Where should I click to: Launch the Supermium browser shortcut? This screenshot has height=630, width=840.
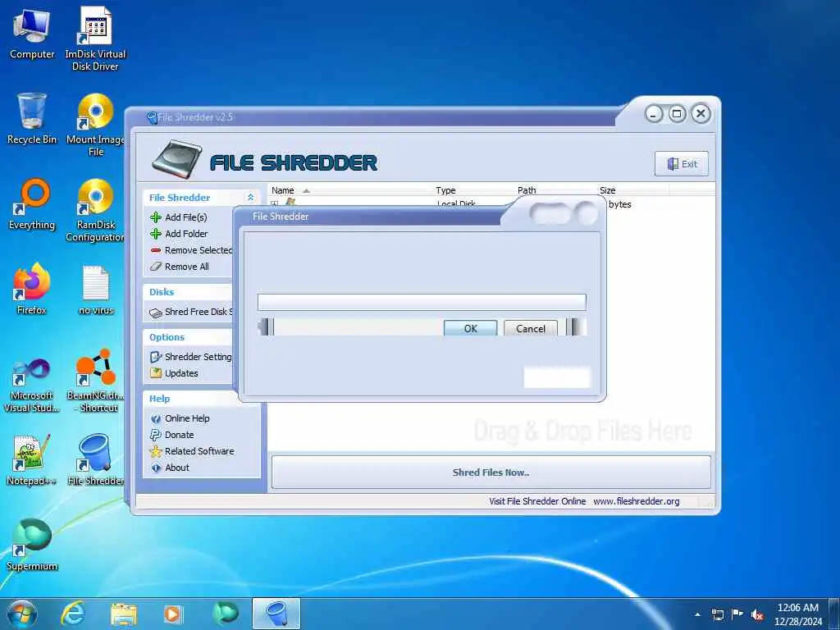click(x=32, y=545)
